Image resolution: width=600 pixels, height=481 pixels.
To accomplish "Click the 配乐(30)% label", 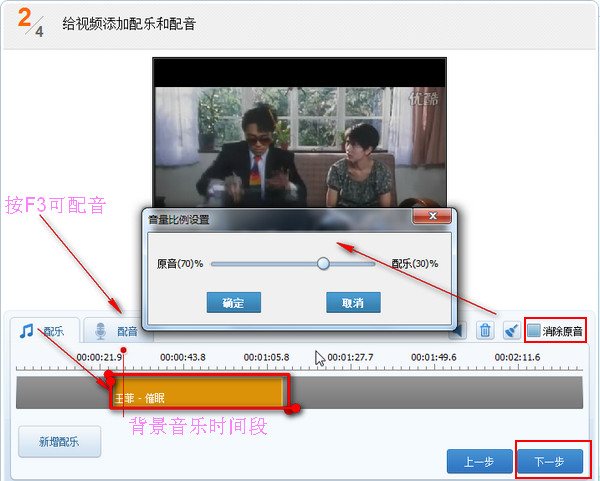I will [414, 264].
